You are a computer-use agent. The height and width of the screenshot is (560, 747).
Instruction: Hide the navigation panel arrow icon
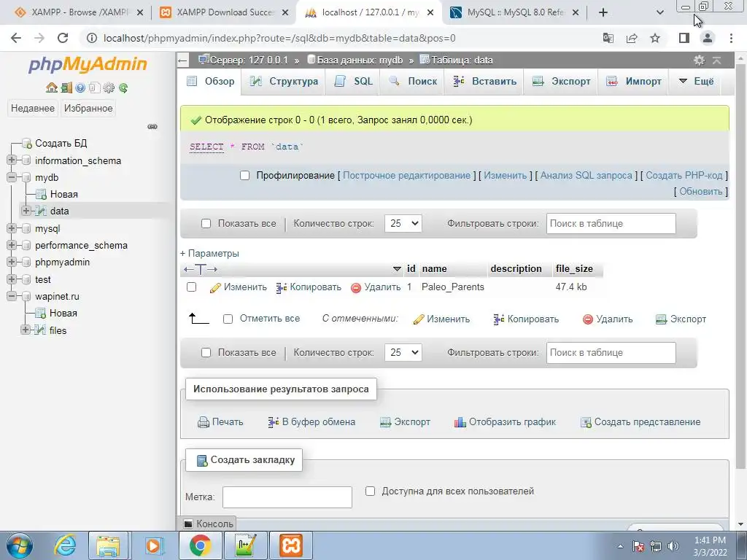point(182,60)
